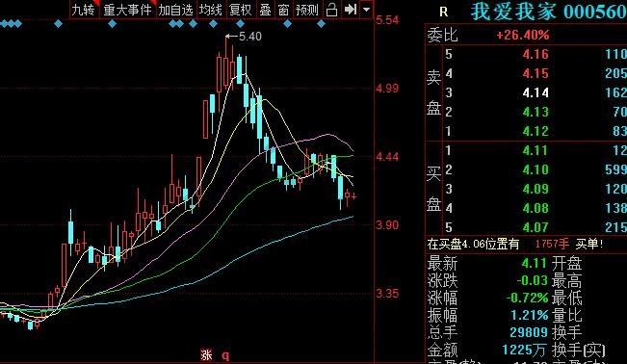This screenshot has width=627, height=364.
Task: Toggle 均线 moving average lines
Action: 210,10
